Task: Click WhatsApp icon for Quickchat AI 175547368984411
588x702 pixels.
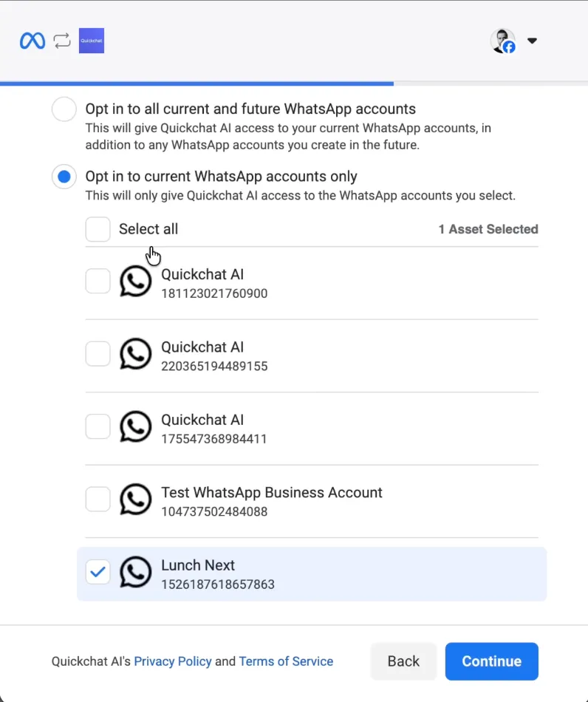Action: pos(136,426)
